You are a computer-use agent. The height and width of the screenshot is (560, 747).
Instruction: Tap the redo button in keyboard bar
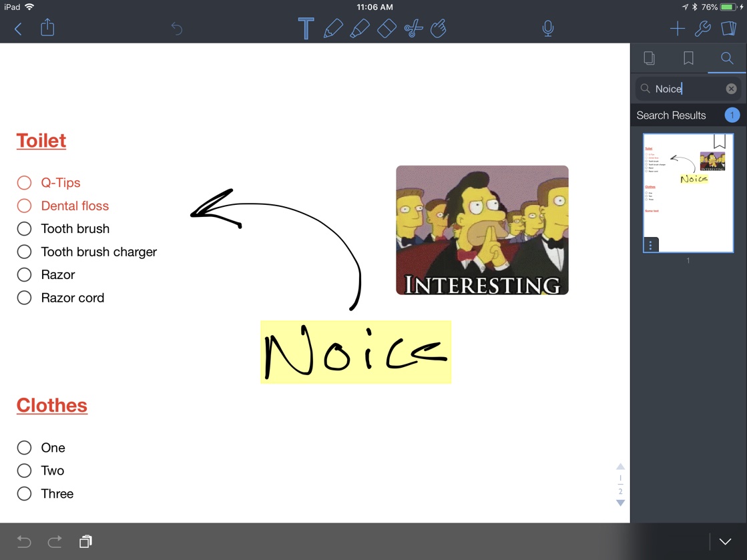tap(55, 541)
